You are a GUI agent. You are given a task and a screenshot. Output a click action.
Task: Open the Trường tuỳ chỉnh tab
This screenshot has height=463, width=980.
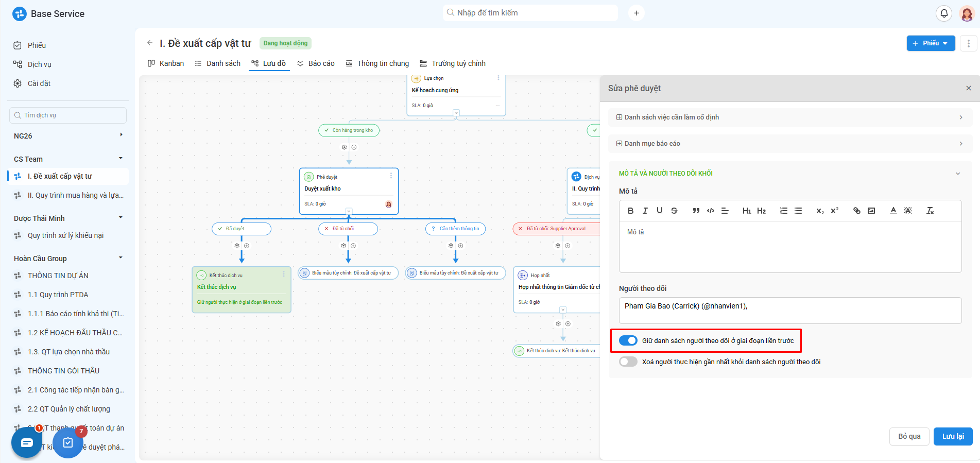[453, 63]
